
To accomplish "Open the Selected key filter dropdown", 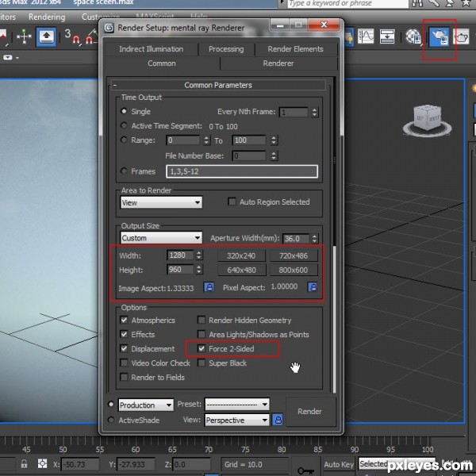I will [397, 463].
